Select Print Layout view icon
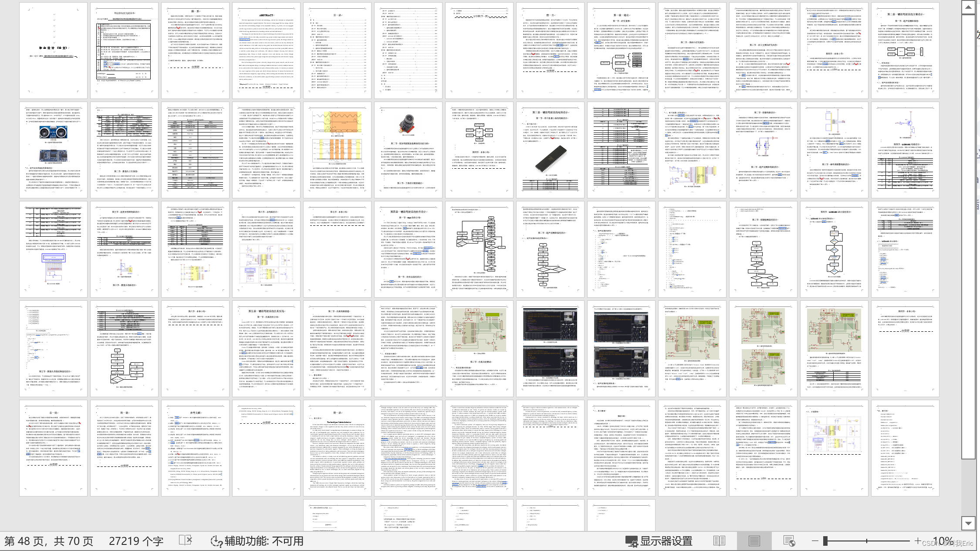The image size is (980, 551). 754,541
